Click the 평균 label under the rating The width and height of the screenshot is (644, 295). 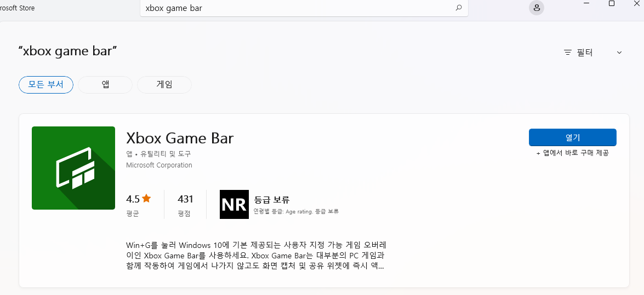pyautogui.click(x=132, y=213)
